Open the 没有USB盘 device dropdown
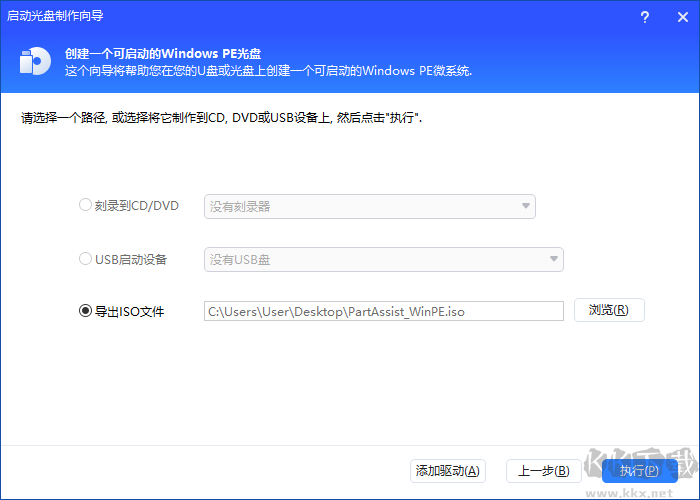Image resolution: width=700 pixels, height=500 pixels. [x=384, y=259]
